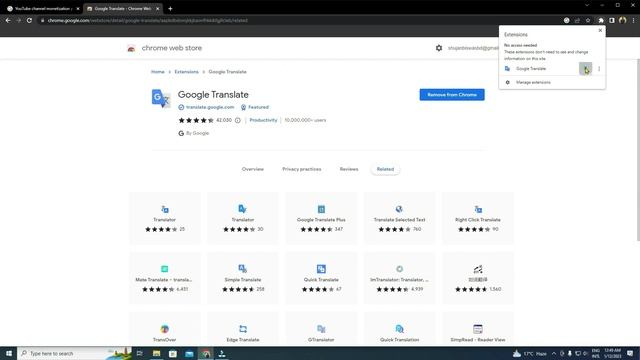Open Windows Start menu
This screenshot has height=360, width=640.
[9, 353]
